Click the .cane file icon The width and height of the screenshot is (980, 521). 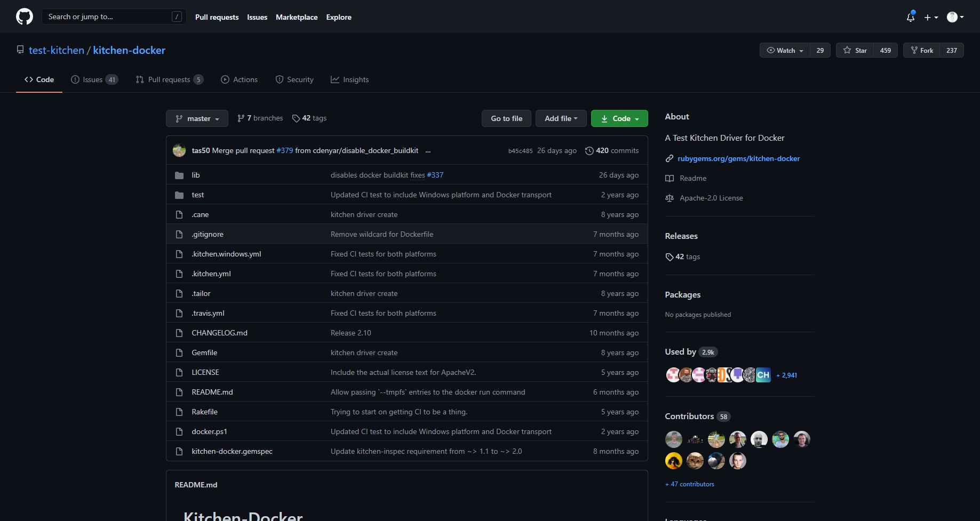point(179,214)
